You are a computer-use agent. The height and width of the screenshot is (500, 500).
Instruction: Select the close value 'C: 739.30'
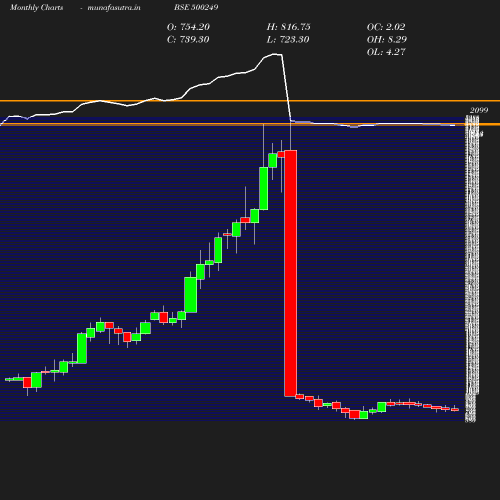[188, 40]
